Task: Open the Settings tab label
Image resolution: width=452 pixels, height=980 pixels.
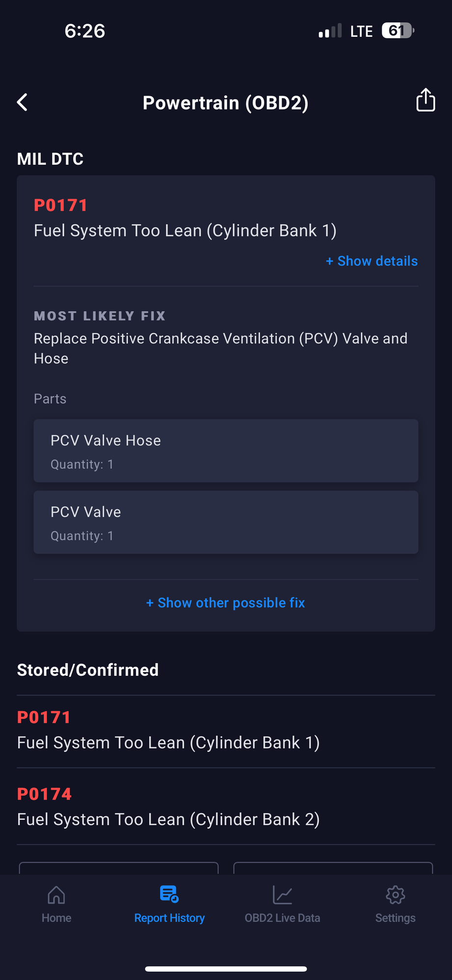Action: [x=395, y=918]
